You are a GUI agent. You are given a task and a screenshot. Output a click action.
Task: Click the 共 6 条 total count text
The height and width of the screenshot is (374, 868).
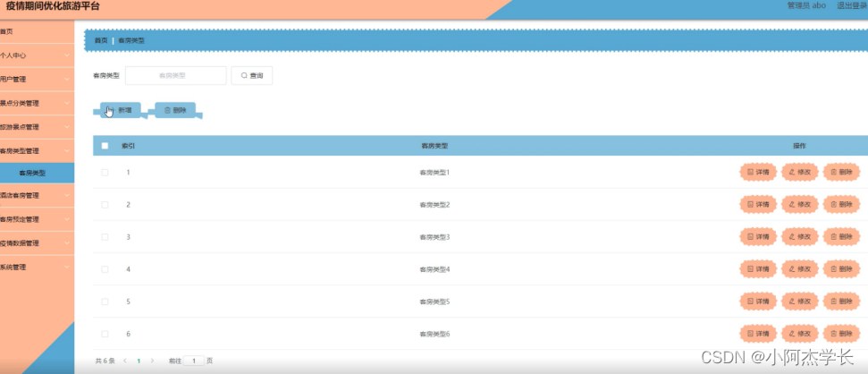coord(105,361)
